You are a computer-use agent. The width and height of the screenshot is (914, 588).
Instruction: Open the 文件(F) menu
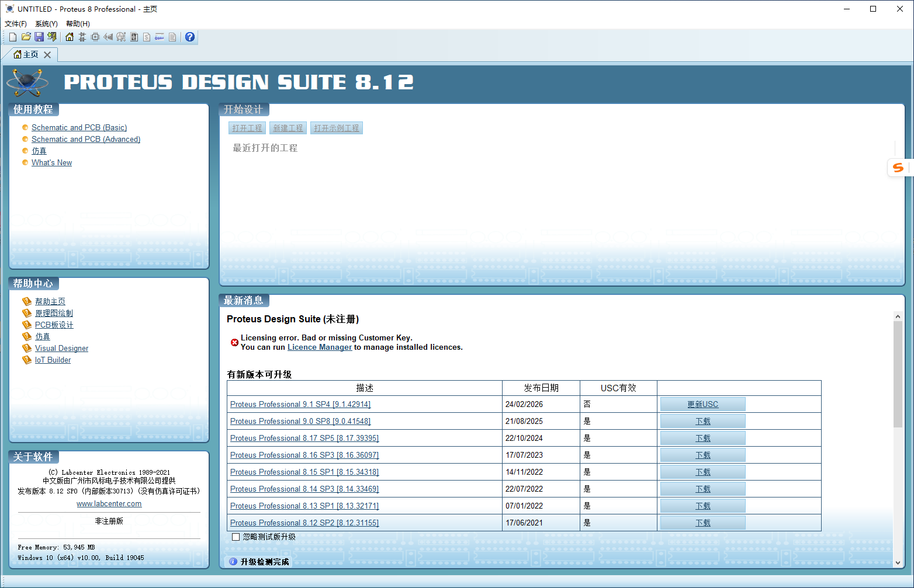16,24
